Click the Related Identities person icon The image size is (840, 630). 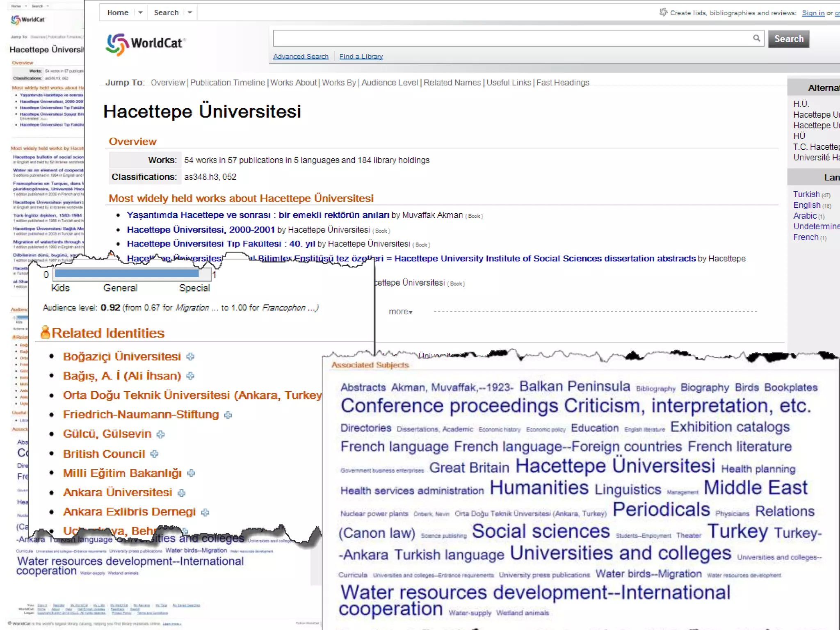pos(45,332)
